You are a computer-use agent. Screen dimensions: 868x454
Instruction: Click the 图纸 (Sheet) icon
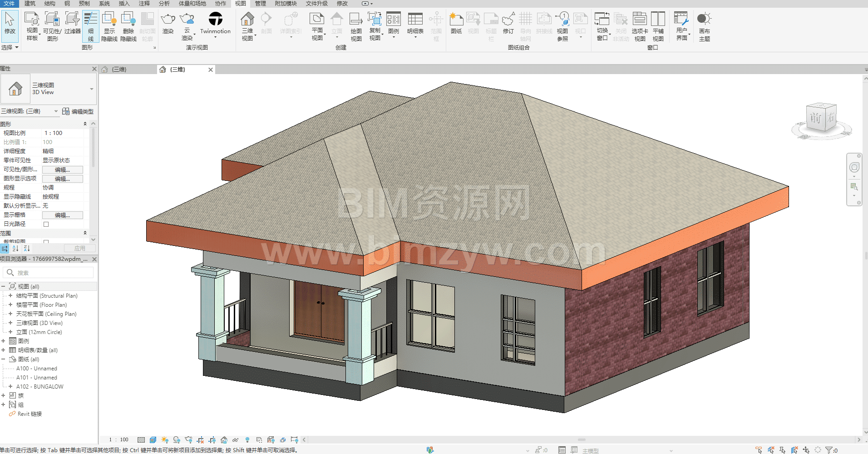pos(456,20)
